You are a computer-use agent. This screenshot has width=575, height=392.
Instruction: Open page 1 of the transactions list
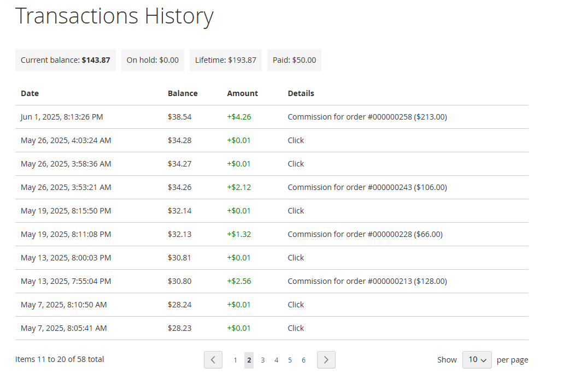click(235, 360)
